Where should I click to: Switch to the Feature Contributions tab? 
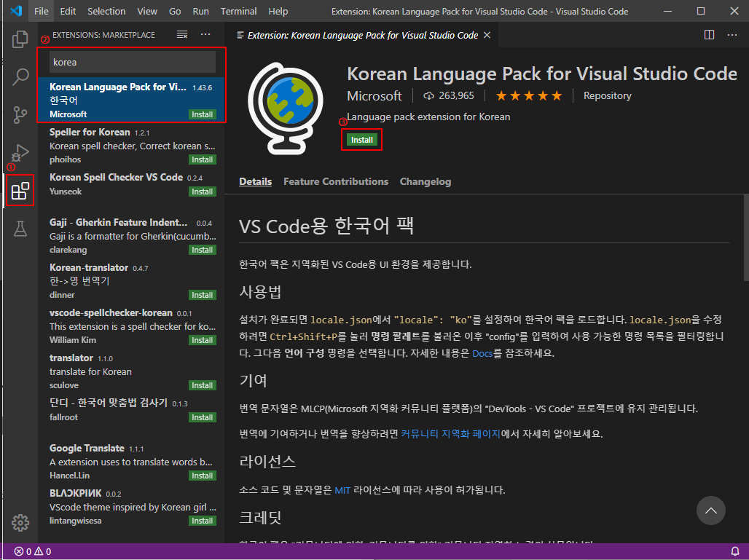pyautogui.click(x=336, y=182)
